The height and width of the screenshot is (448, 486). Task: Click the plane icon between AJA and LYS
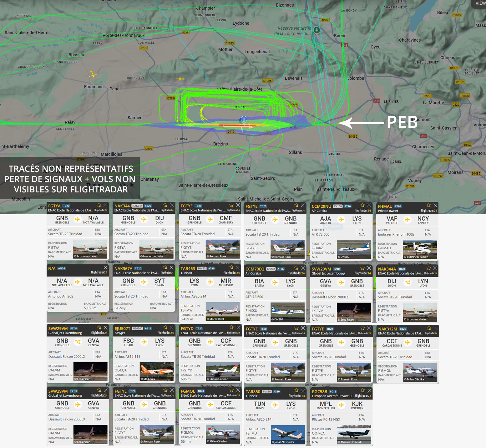[341, 220]
